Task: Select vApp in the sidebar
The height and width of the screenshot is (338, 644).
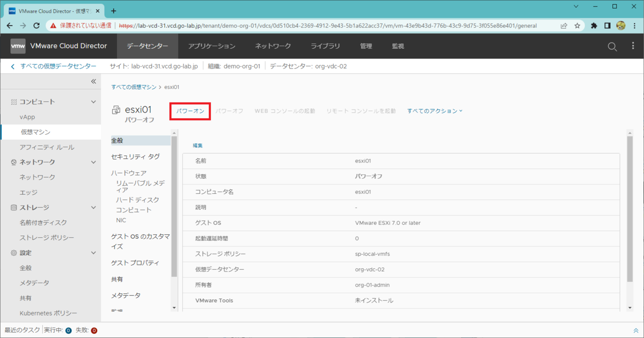Action: tap(27, 117)
